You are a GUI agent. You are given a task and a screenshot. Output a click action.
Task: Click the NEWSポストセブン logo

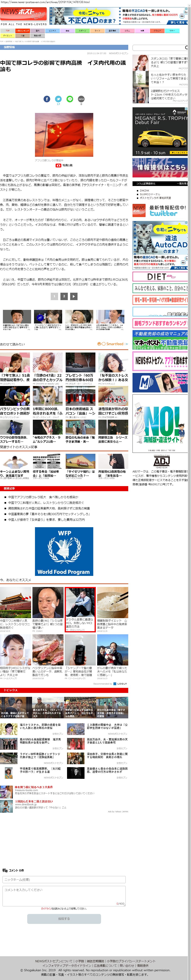[x=24, y=14]
